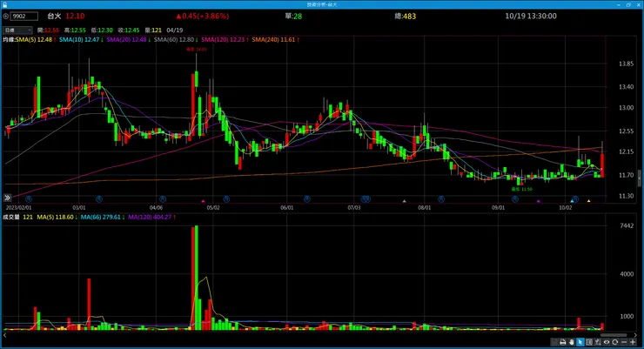Click the blue circle marker after 04/06
Image resolution: width=644 pixels, height=349 pixels.
163,199
